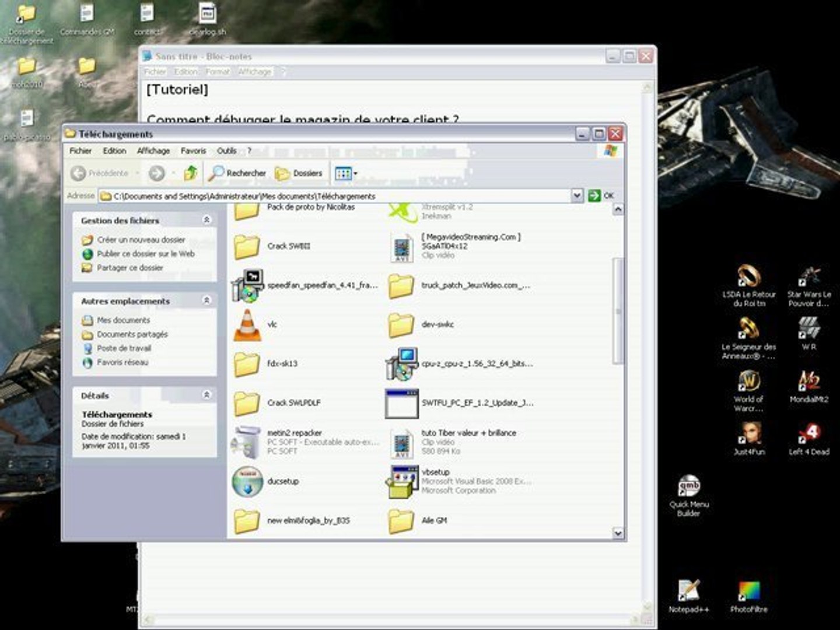This screenshot has height=630, width=840.
Task: Click the file list scroll-up arrow
Action: coord(618,209)
